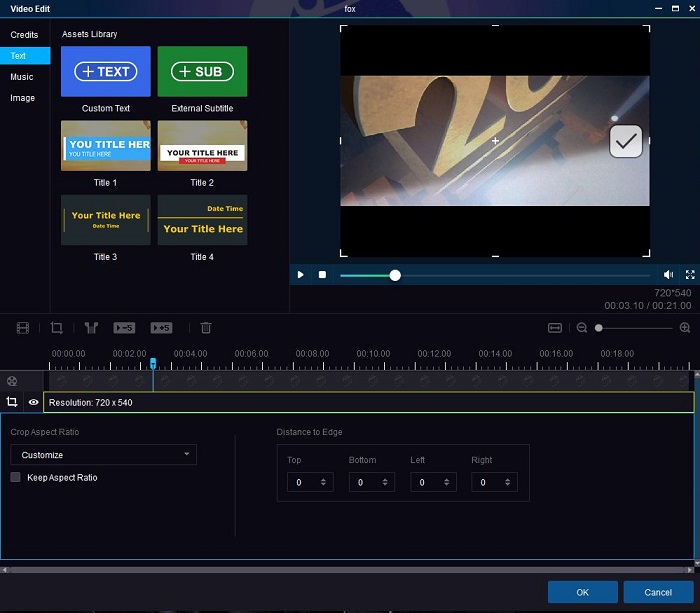
Task: Choose the Title 4 template
Action: point(202,220)
